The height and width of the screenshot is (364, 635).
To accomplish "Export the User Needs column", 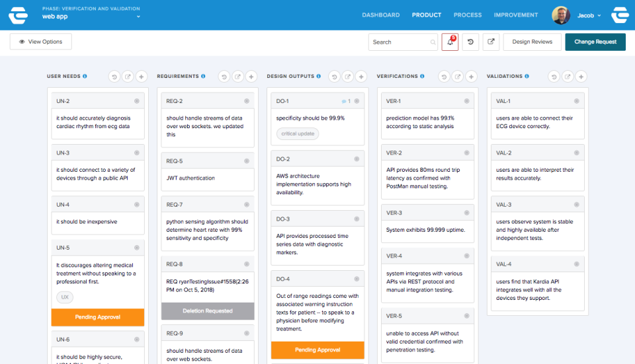I will click(128, 77).
